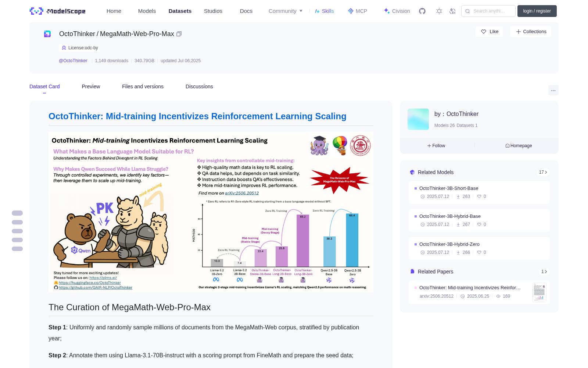Add dataset to Collections
588x368 pixels.
click(x=531, y=32)
